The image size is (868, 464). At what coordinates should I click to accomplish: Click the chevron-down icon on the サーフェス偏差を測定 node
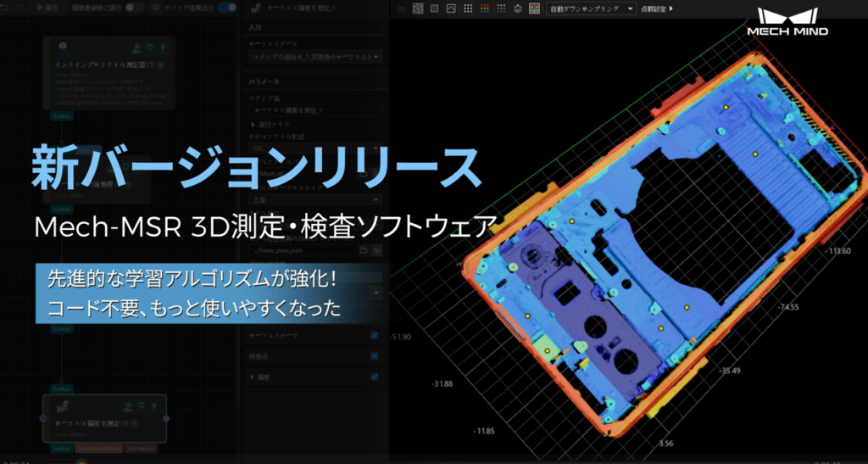[142, 406]
